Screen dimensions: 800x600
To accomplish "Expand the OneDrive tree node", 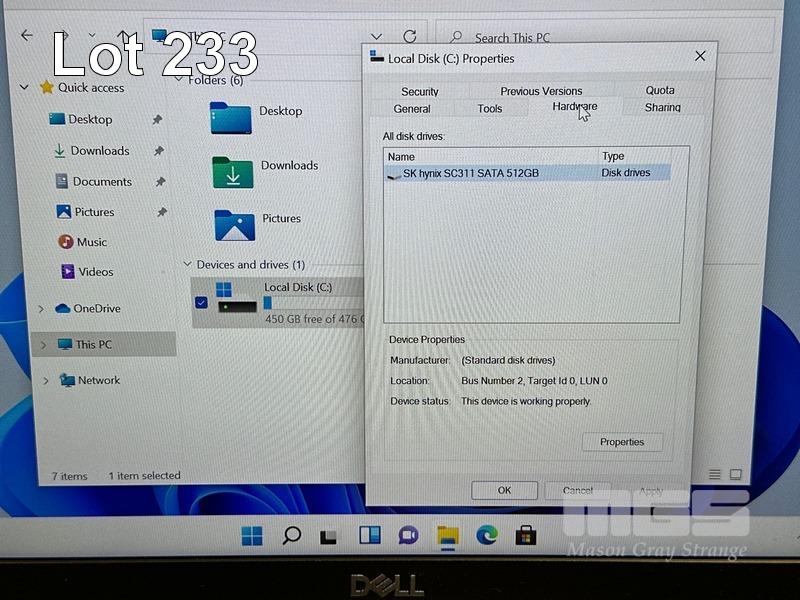I will (41, 309).
